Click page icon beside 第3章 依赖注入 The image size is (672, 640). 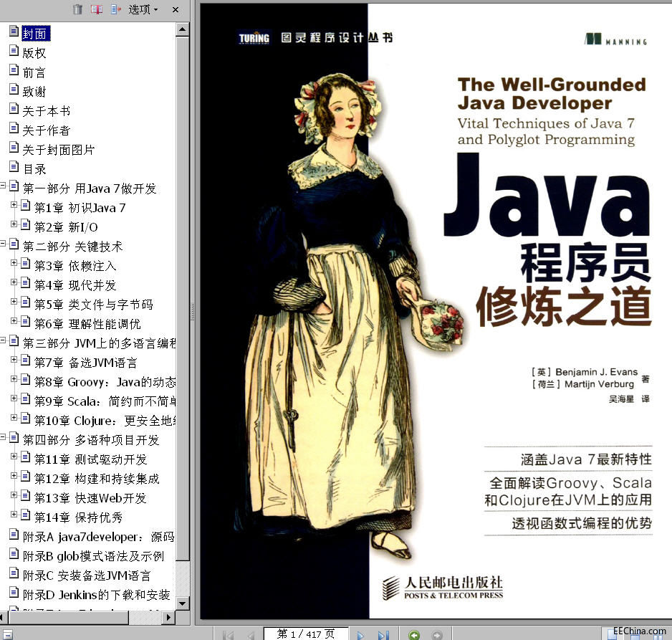coord(26,263)
